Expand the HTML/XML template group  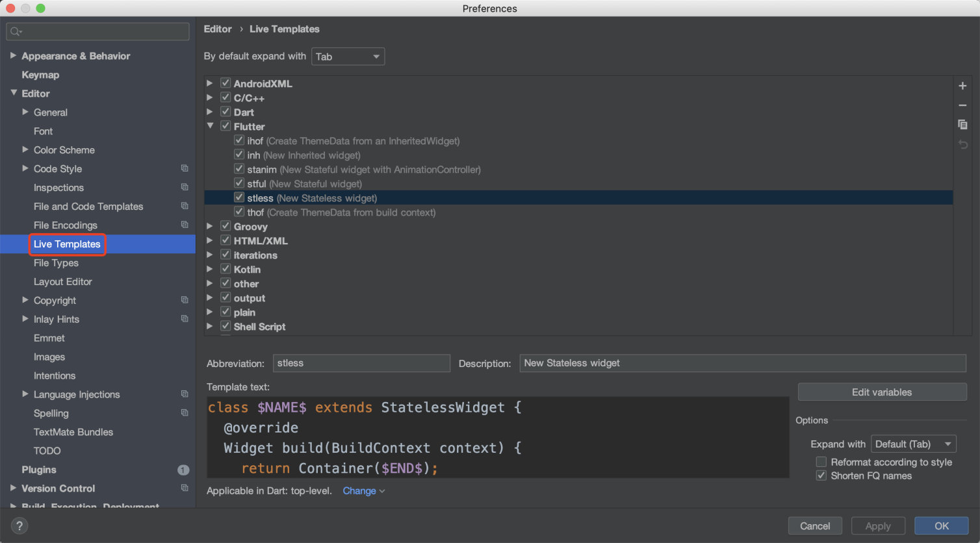click(210, 240)
